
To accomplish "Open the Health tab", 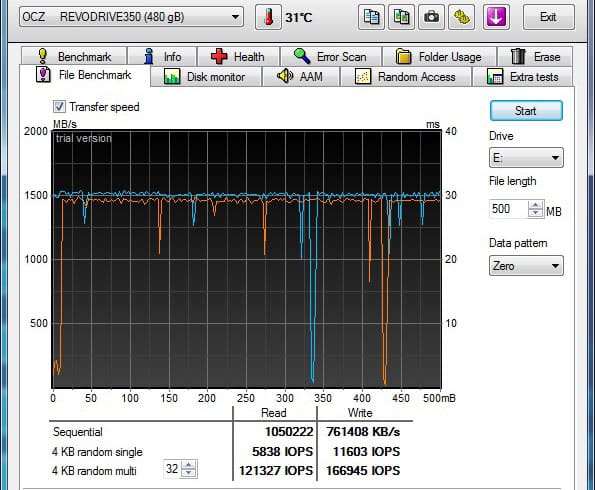I will 238,57.
